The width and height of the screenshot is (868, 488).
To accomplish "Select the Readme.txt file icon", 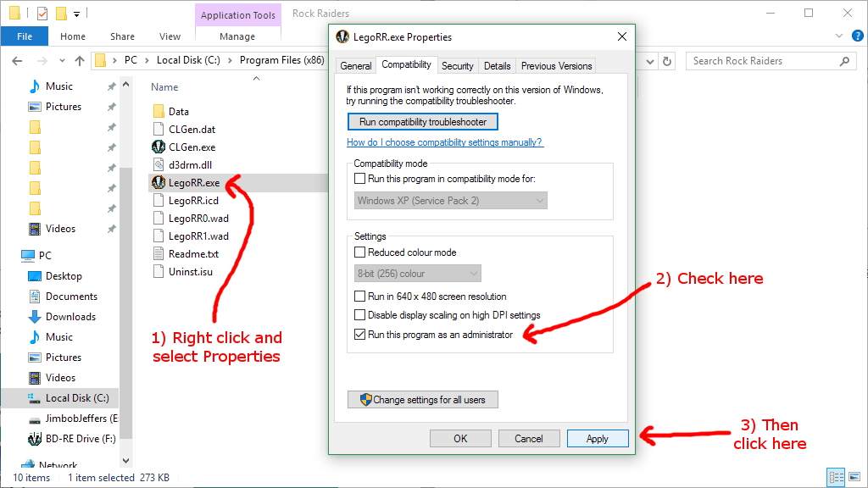I will [159, 253].
